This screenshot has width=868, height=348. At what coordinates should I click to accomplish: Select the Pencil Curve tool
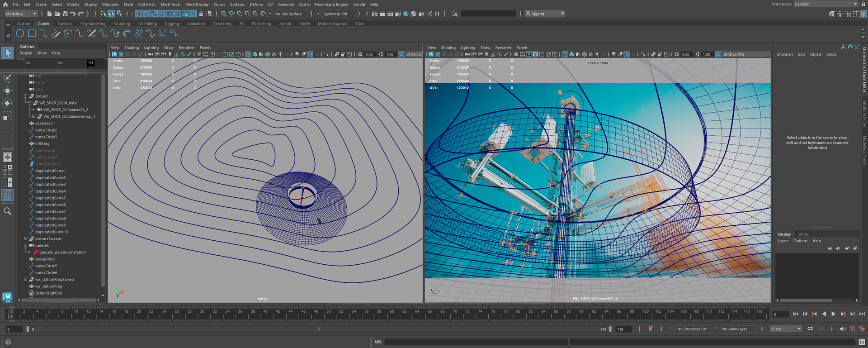coord(56,33)
